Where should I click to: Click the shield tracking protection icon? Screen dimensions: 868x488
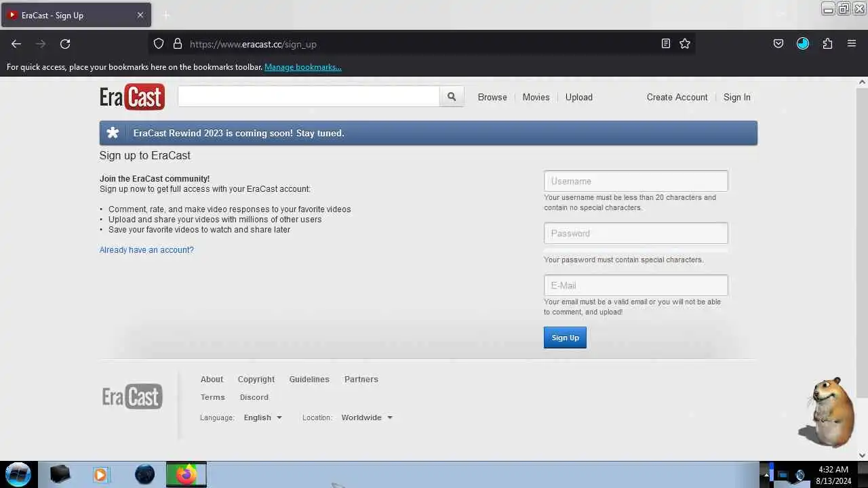click(x=159, y=44)
